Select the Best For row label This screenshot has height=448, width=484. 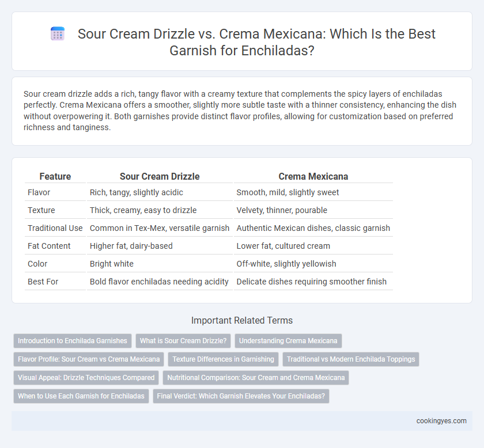coord(43,282)
